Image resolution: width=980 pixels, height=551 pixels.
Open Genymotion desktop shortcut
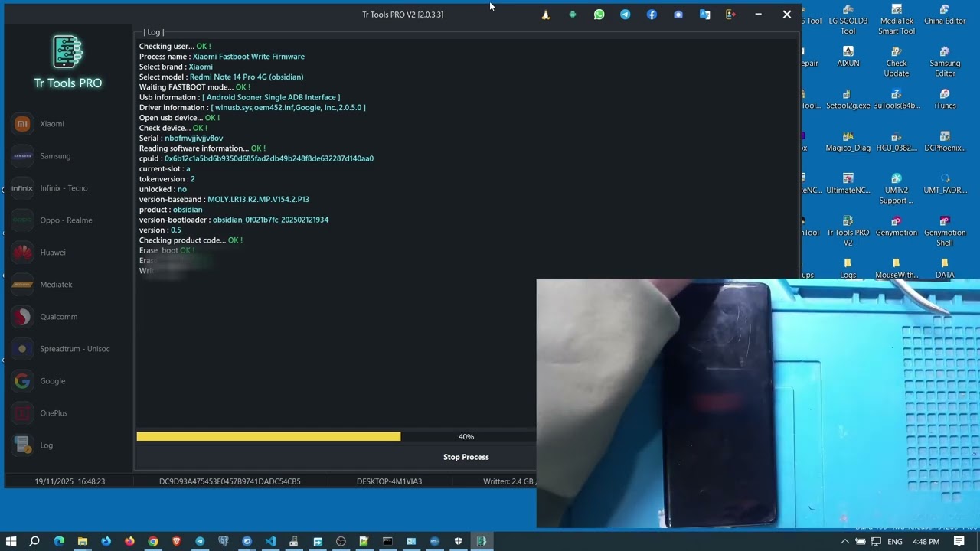point(897,227)
